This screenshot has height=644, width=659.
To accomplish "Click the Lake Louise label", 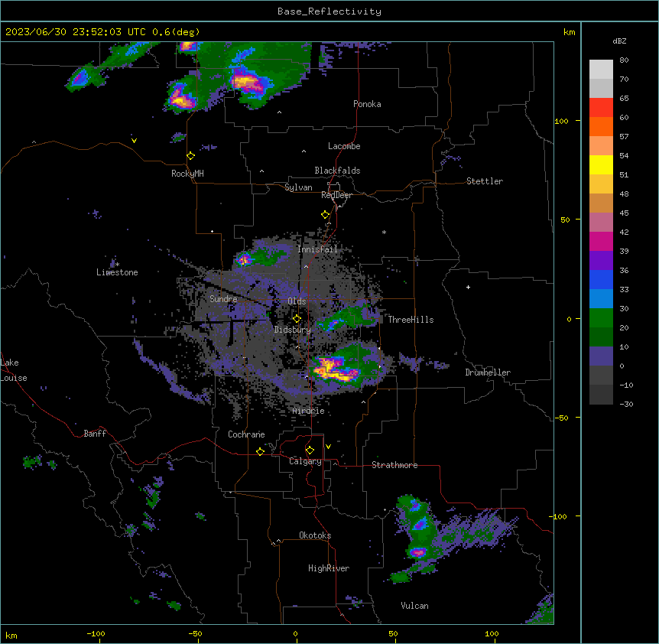I will (14, 370).
